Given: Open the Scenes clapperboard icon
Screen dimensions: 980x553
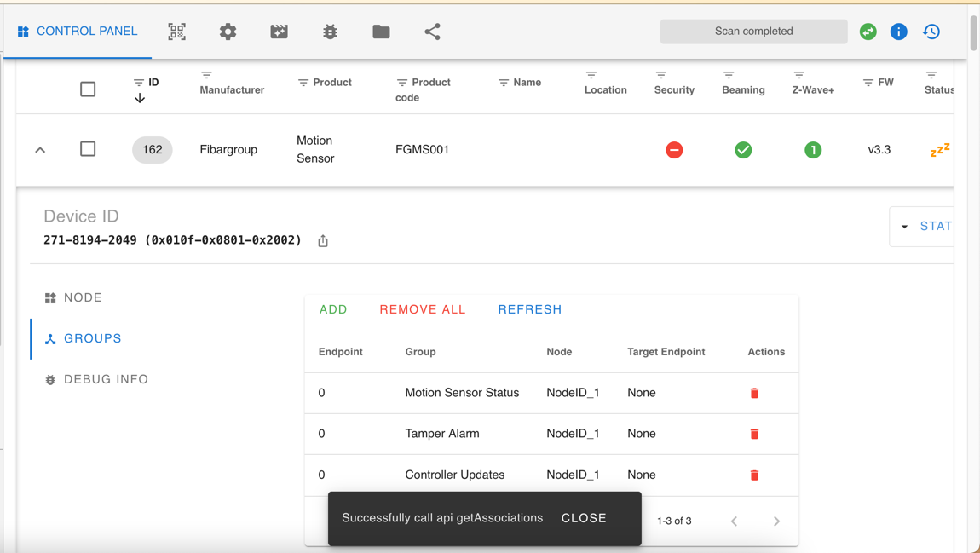Looking at the screenshot, I should coord(279,31).
